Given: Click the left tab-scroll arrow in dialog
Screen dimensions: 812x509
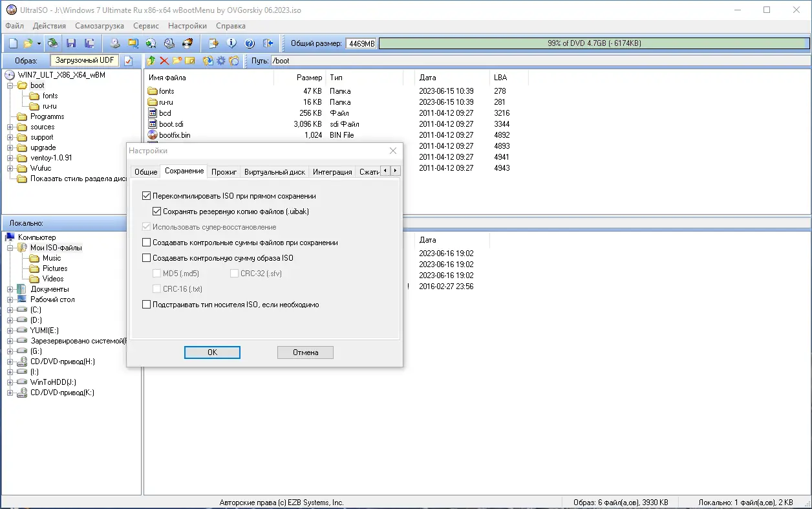Looking at the screenshot, I should tap(385, 171).
